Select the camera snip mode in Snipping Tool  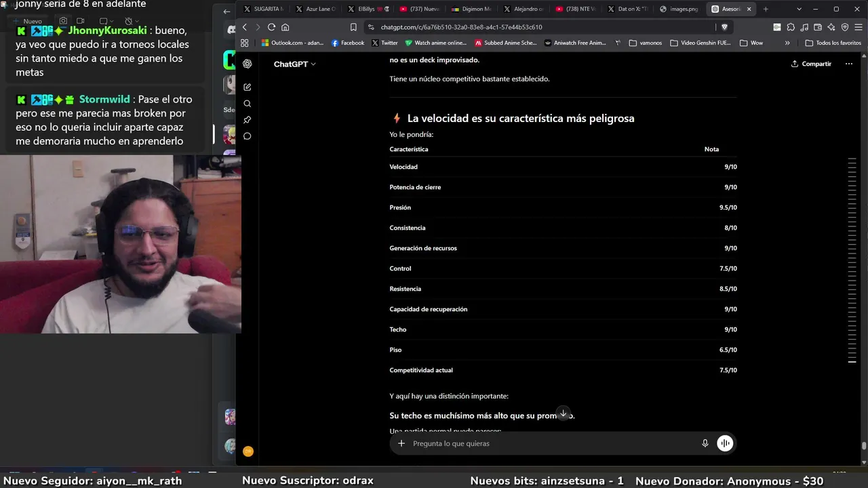[64, 21]
